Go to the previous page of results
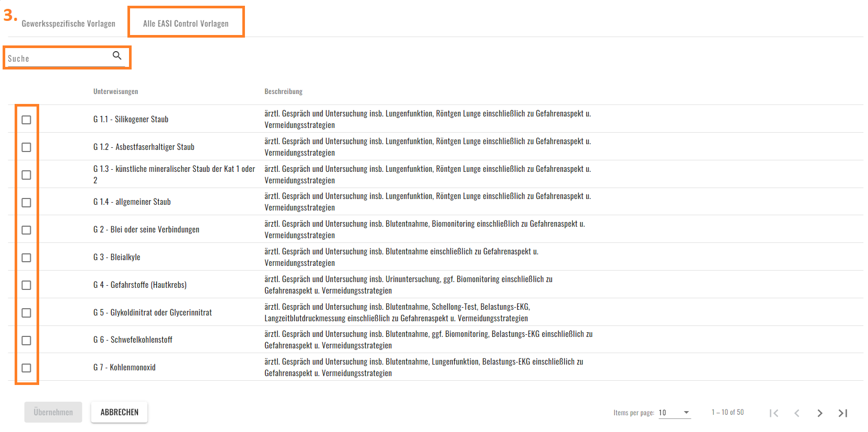 click(797, 413)
